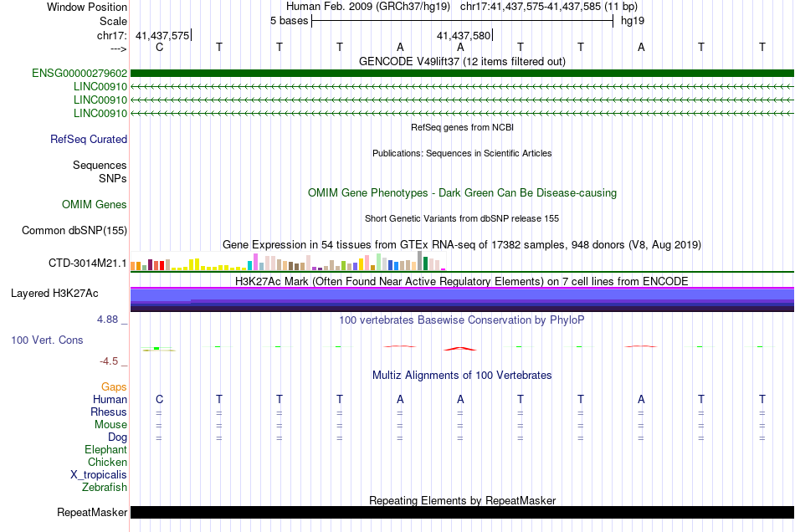Viewport: 795px width, 532px height.
Task: Click the chr17: ruler label
Action: [112, 35]
